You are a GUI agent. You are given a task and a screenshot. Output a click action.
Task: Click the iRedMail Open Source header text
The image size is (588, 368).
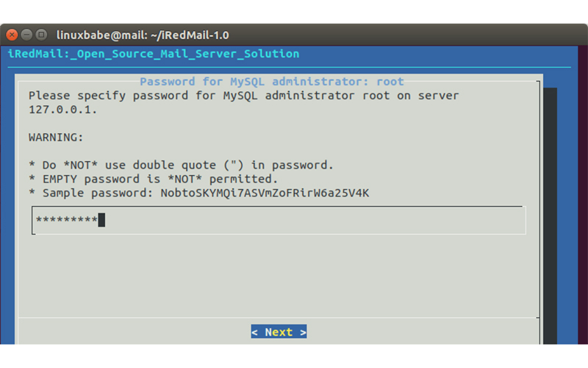[154, 54]
